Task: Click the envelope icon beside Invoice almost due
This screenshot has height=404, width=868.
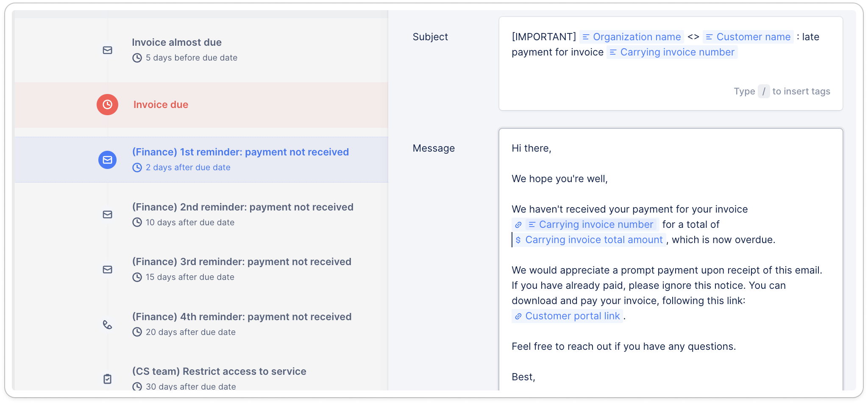Action: click(x=108, y=50)
